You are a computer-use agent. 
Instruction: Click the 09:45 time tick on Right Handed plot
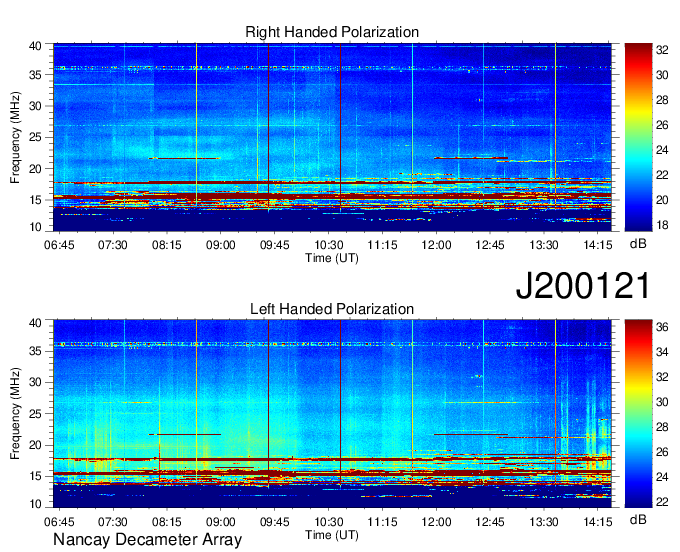(x=275, y=245)
